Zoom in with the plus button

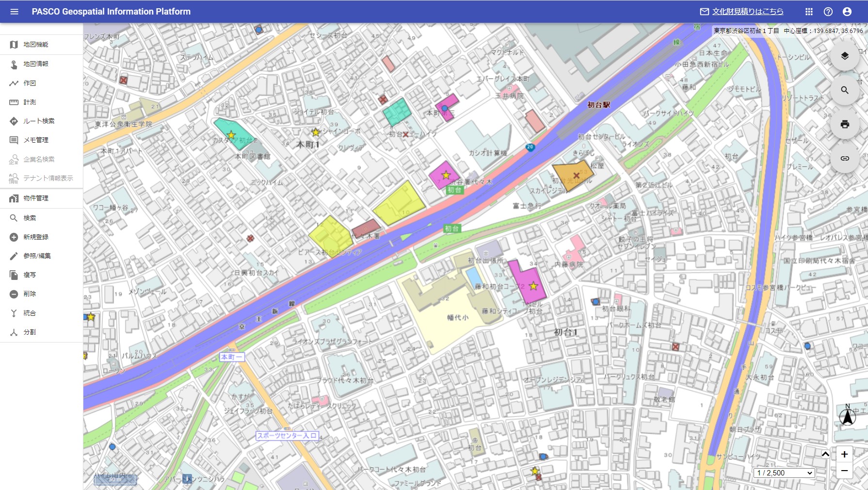pos(844,454)
